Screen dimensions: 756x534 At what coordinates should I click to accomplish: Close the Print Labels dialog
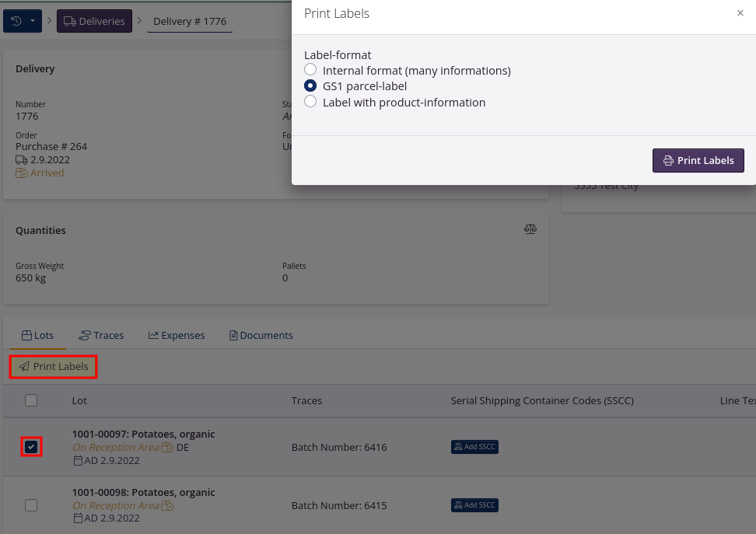[x=740, y=13]
